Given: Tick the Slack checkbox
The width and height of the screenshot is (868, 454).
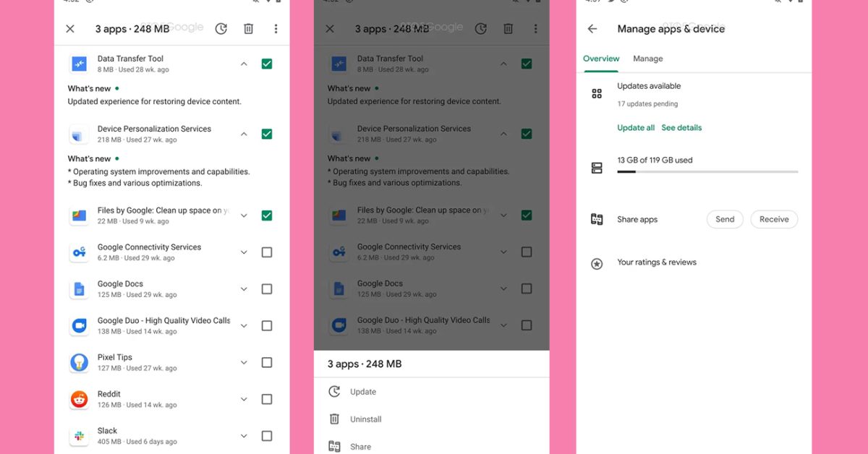Looking at the screenshot, I should (x=267, y=436).
